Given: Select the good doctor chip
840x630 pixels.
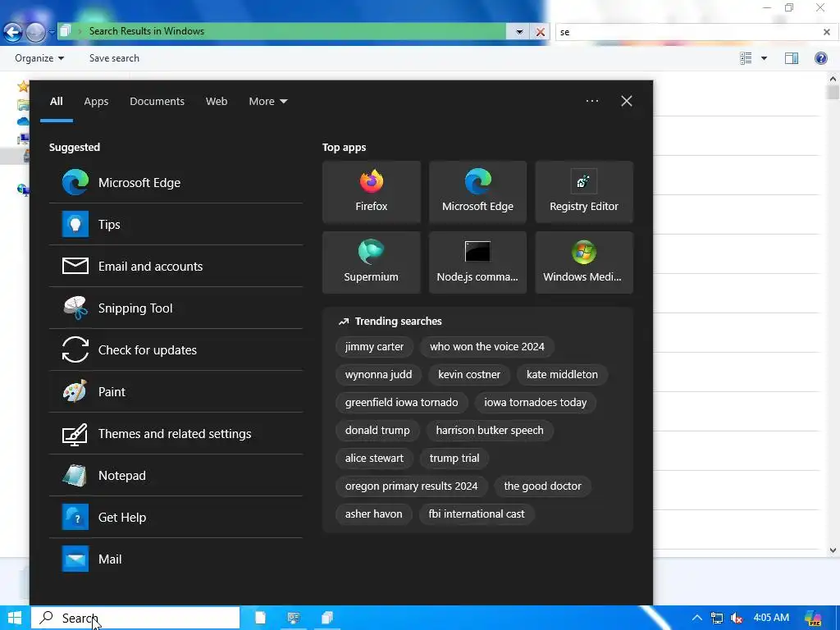Looking at the screenshot, I should (542, 486).
